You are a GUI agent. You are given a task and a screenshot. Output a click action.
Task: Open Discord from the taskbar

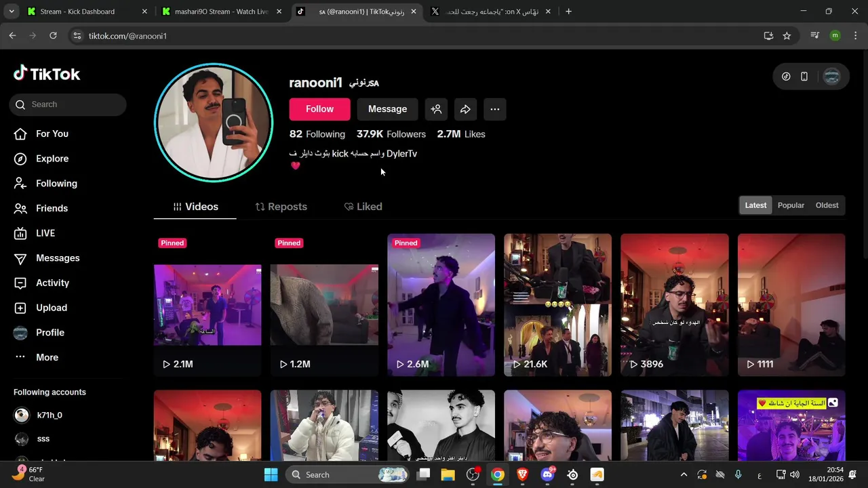pyautogui.click(x=547, y=474)
